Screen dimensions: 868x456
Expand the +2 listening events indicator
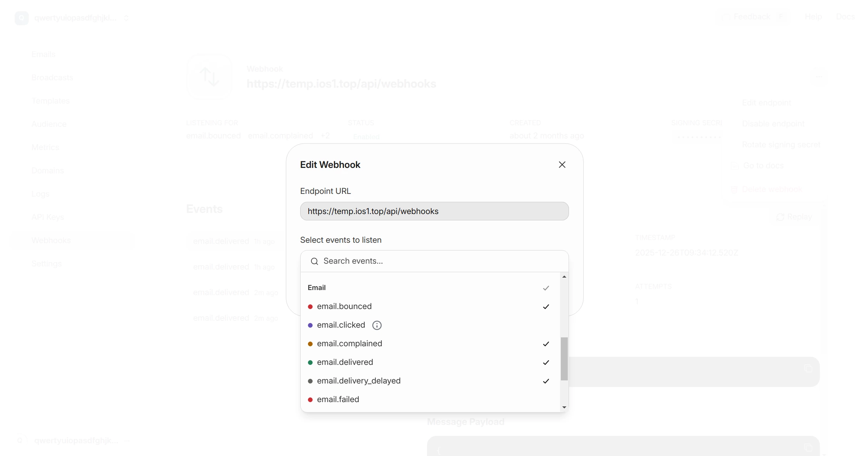click(325, 136)
